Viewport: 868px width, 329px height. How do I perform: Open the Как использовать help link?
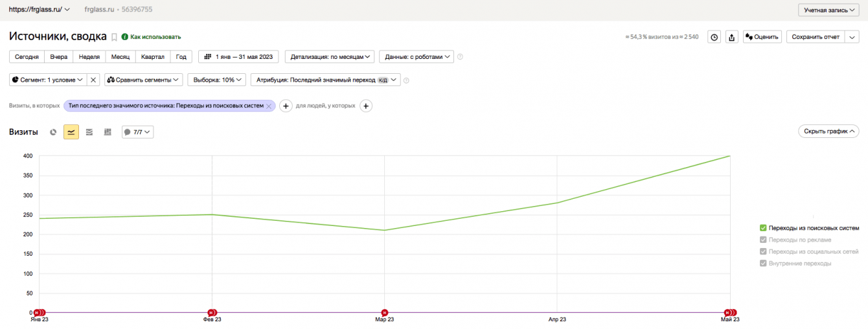pos(152,37)
